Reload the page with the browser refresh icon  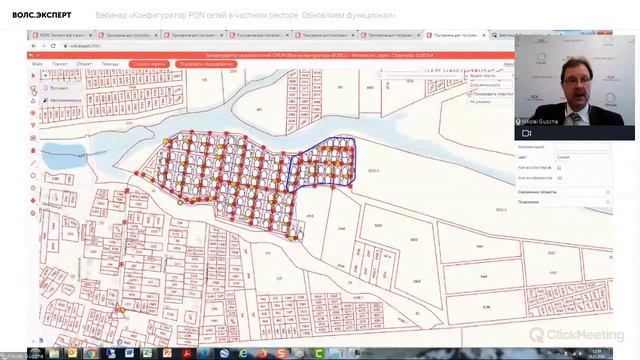(53, 46)
